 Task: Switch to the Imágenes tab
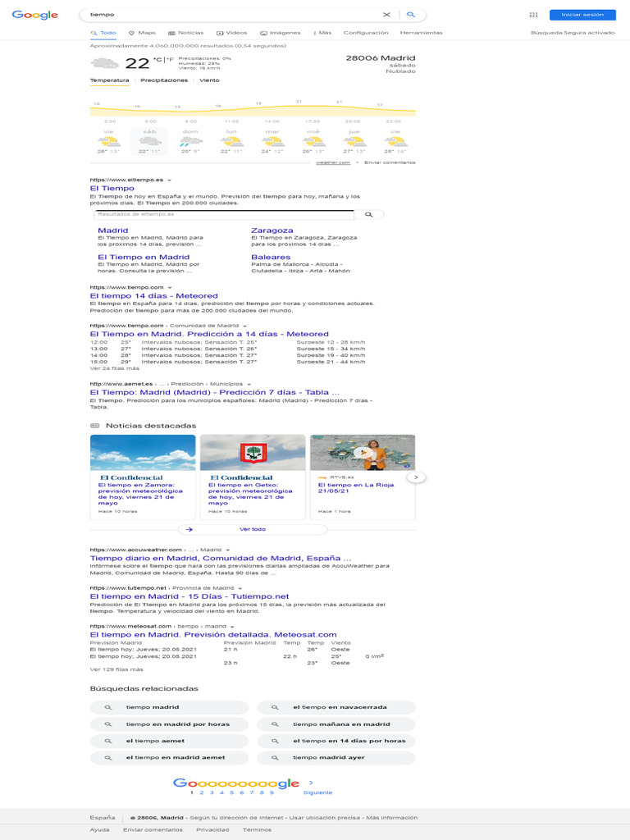(281, 33)
